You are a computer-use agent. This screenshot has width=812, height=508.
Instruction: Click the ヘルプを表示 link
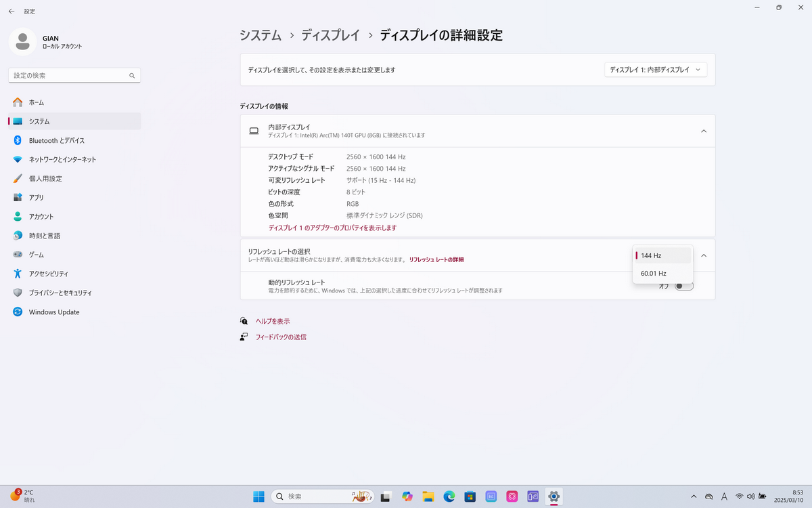coord(272,321)
